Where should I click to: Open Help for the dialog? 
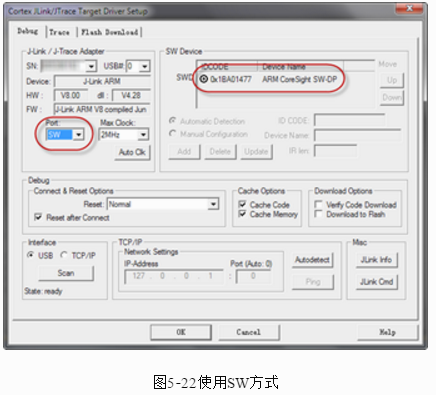tap(387, 332)
